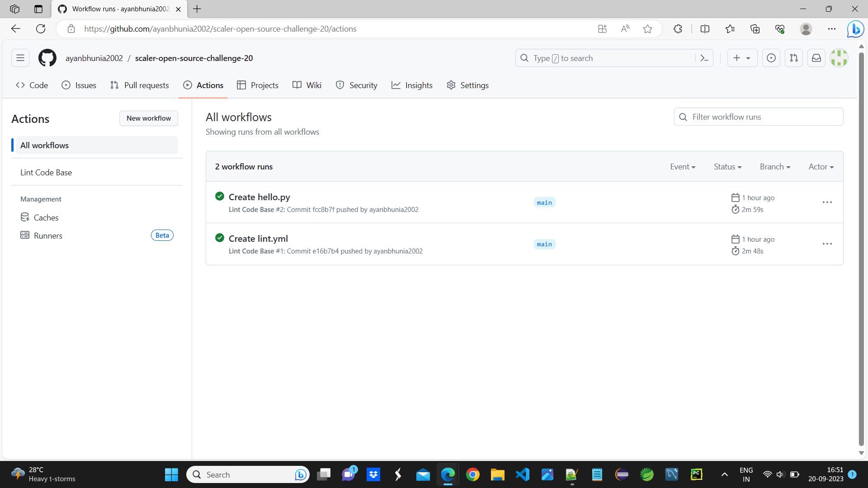Select Caches in the Management sidebar

pos(46,217)
